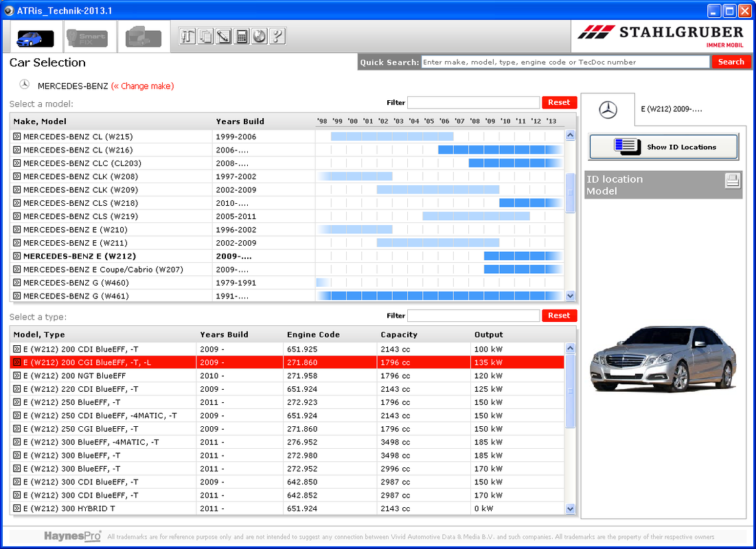Select the Mercedes logo tab in side panel

pyautogui.click(x=608, y=110)
